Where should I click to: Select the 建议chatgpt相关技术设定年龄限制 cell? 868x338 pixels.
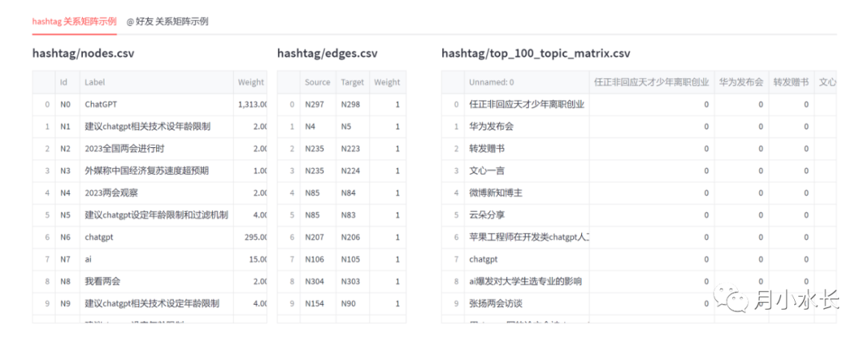click(x=156, y=303)
